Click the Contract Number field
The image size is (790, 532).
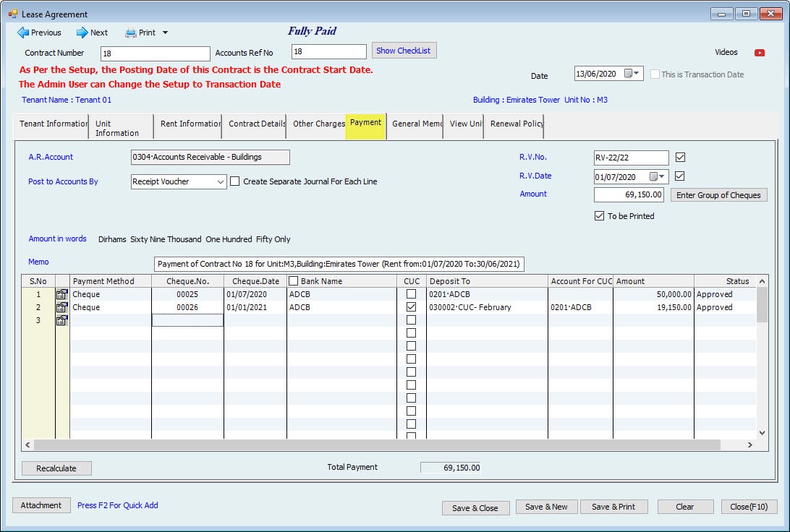[x=155, y=53]
